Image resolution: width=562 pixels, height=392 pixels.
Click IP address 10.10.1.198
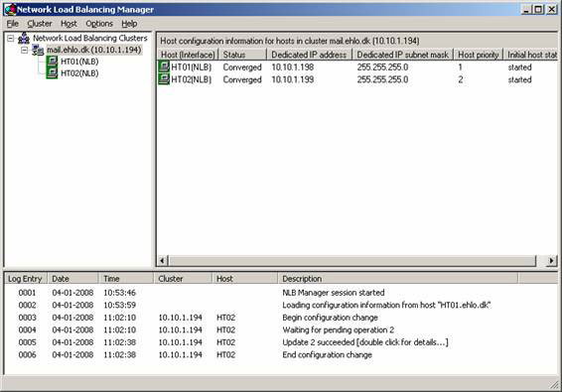point(293,67)
